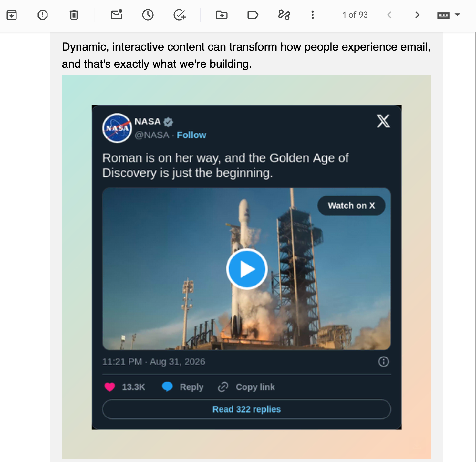
Task: Click the 'Copy link' text
Action: point(255,387)
